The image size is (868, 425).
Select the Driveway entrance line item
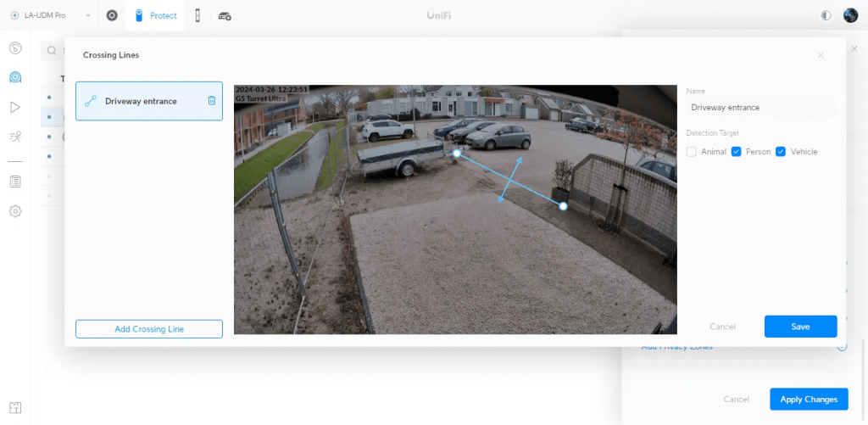click(141, 101)
